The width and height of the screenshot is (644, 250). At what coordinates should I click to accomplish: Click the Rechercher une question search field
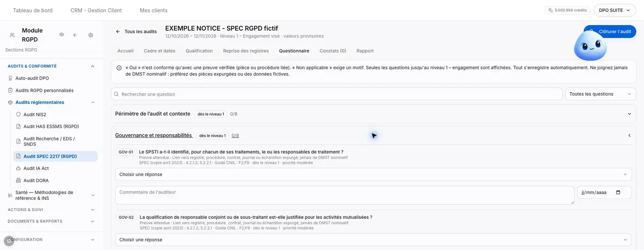pyautogui.click(x=337, y=94)
